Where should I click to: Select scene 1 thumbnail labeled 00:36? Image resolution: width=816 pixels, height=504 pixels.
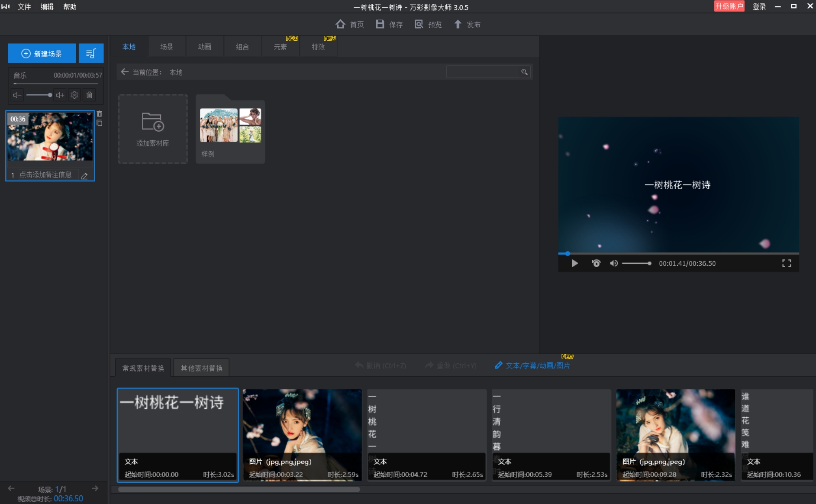(x=50, y=137)
